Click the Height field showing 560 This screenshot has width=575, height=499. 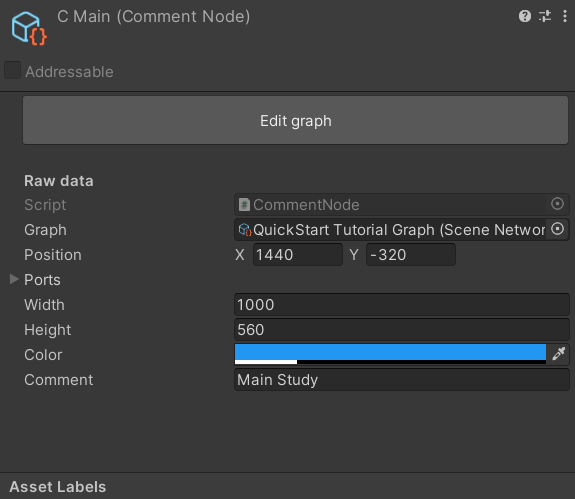(x=402, y=330)
